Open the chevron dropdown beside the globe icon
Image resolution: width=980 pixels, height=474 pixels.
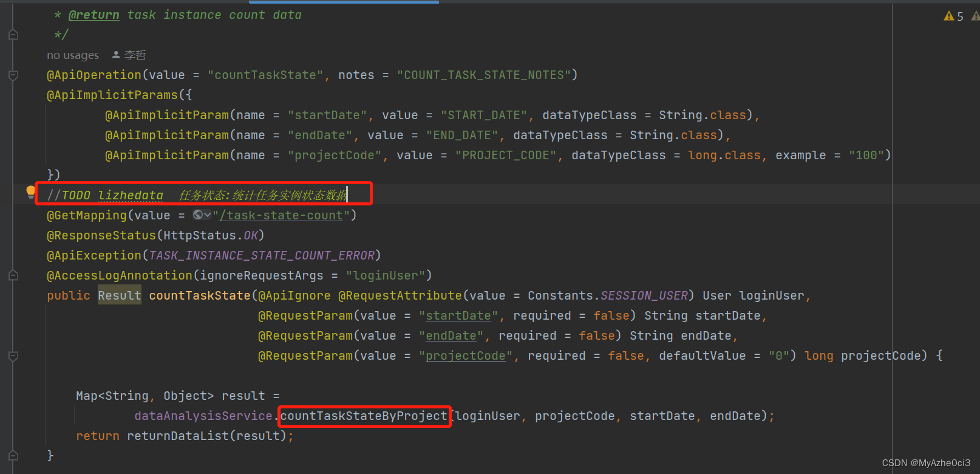(x=208, y=215)
